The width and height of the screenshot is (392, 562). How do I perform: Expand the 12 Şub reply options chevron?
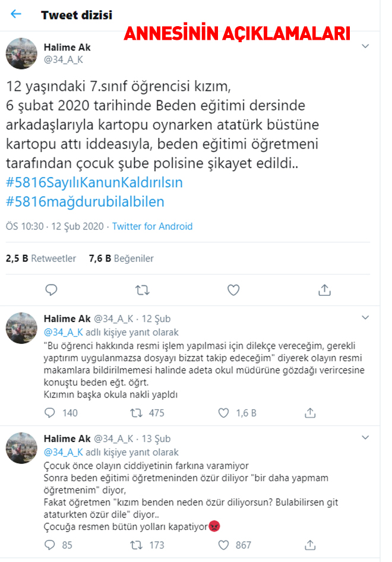click(x=365, y=318)
